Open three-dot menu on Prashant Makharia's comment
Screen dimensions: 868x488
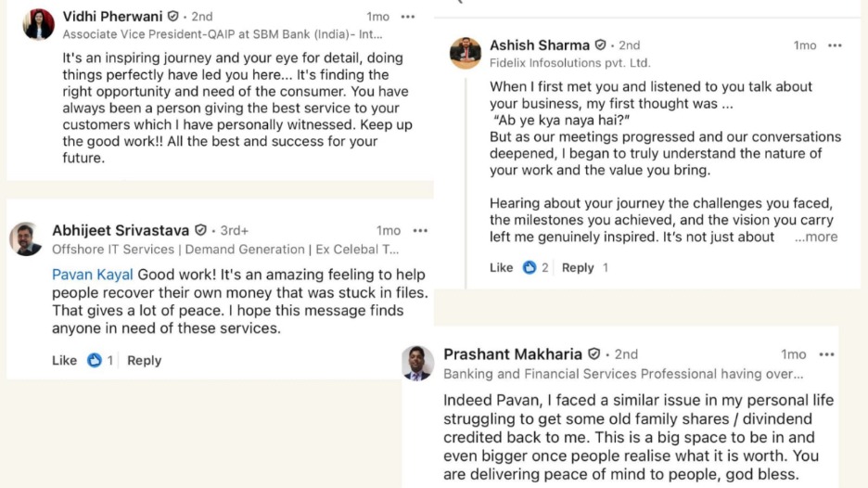[827, 354]
